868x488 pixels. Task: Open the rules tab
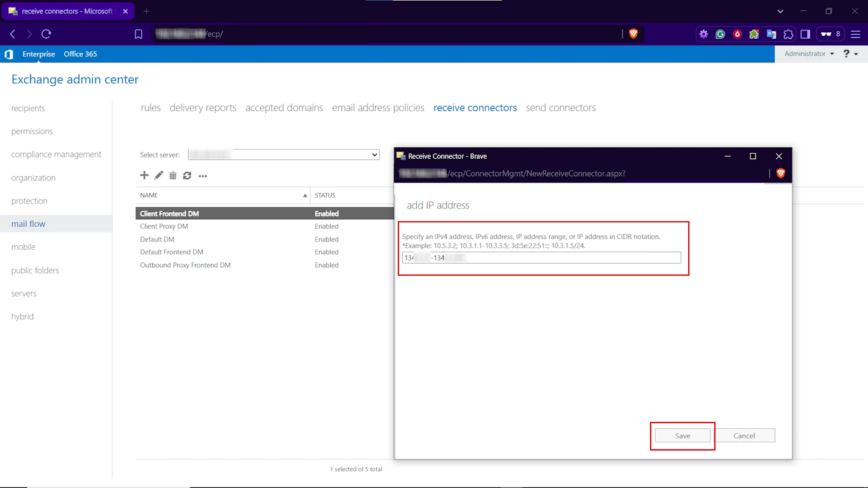(x=151, y=108)
